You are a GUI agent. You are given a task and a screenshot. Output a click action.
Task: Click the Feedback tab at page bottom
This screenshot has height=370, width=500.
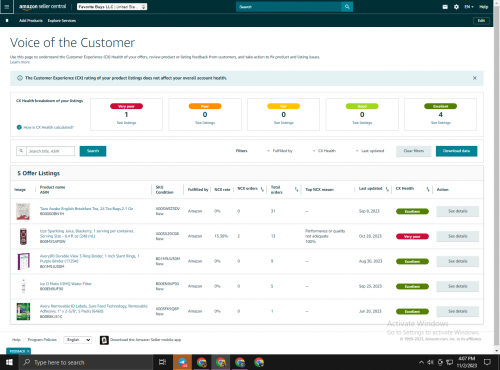(17, 351)
